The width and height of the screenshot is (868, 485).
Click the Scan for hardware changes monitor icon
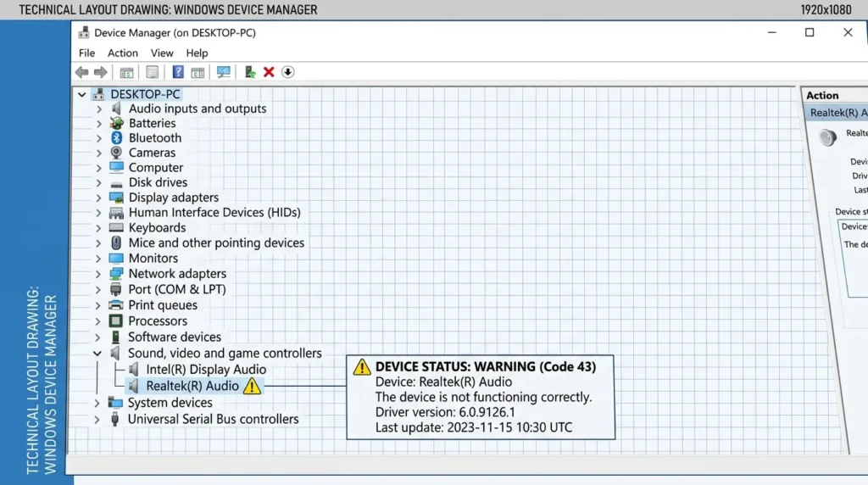[x=224, y=72]
